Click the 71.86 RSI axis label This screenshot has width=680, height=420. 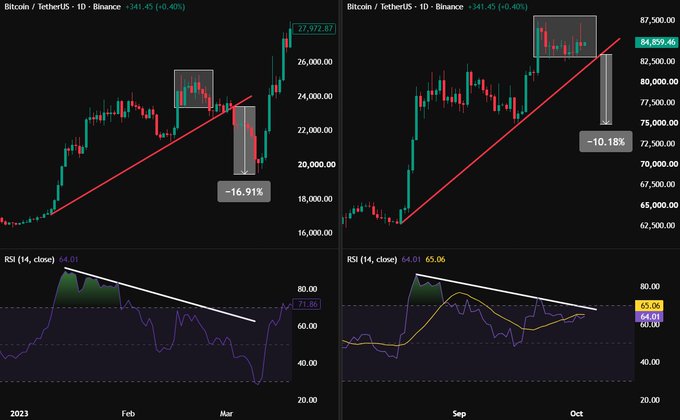[307, 304]
